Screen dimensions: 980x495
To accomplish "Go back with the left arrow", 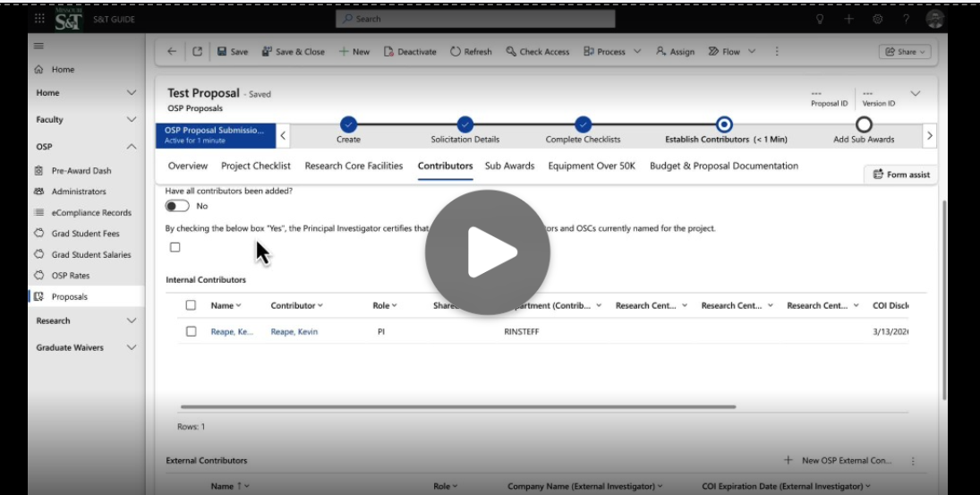I will (172, 51).
